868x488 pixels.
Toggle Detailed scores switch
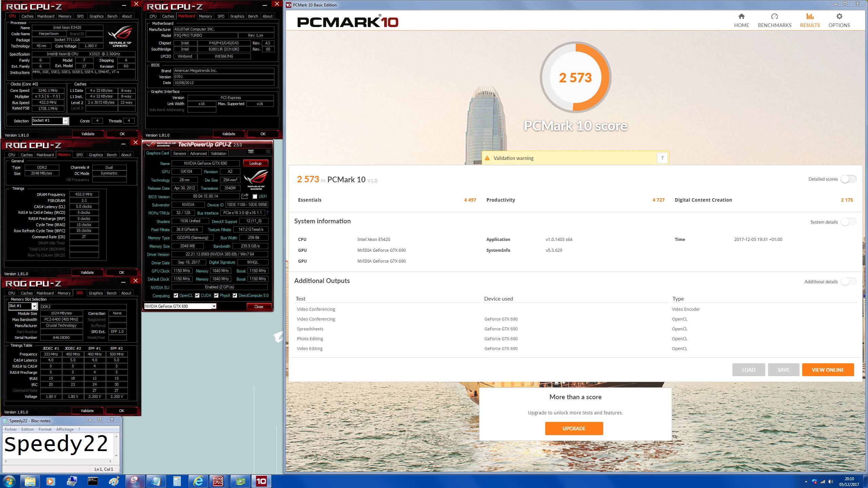(849, 179)
